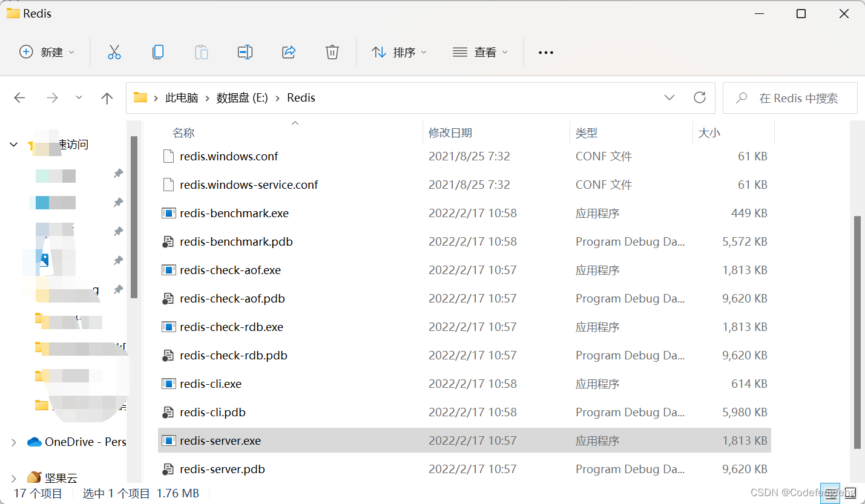Screen dimensions: 865x504
Task: Go up one folder level
Action: 107,98
